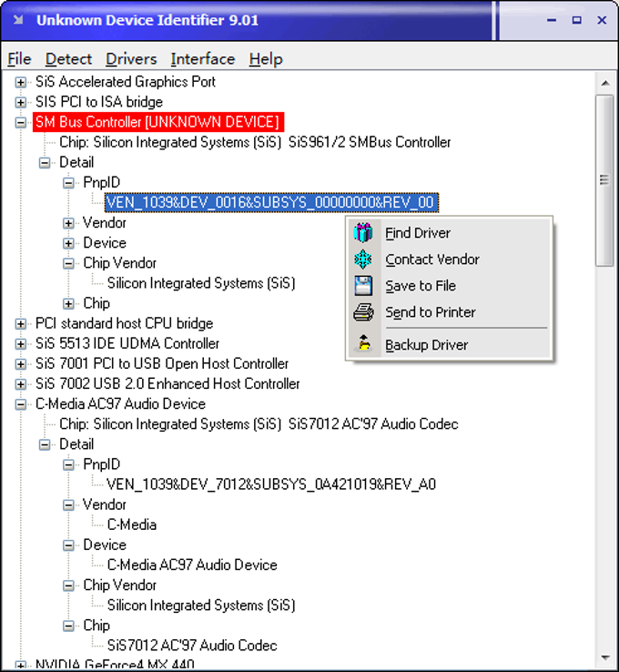Open the Detect menu
Screen dimensions: 619x672
[68, 59]
